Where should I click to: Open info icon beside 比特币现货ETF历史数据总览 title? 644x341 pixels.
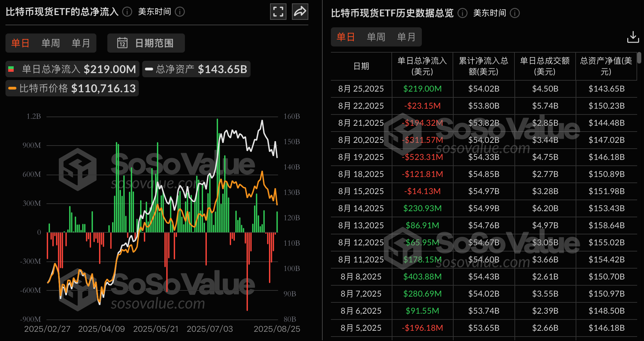pos(462,13)
